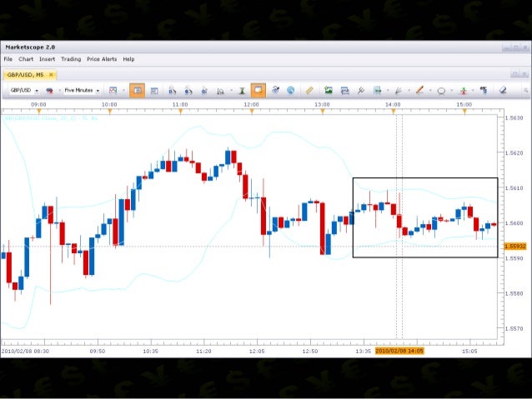Open dropdown beside ellipse shape tool
This screenshot has height=399, width=532.
click(x=452, y=91)
